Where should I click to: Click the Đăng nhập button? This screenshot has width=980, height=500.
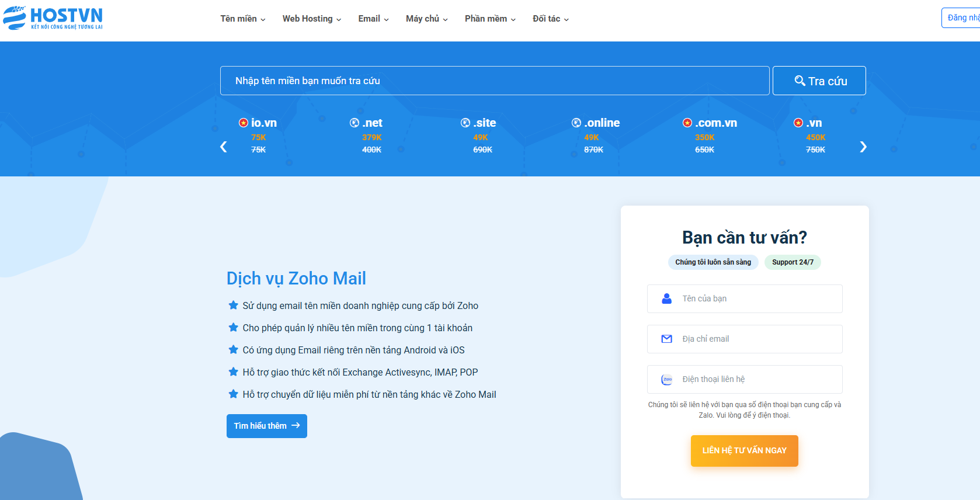(x=961, y=18)
